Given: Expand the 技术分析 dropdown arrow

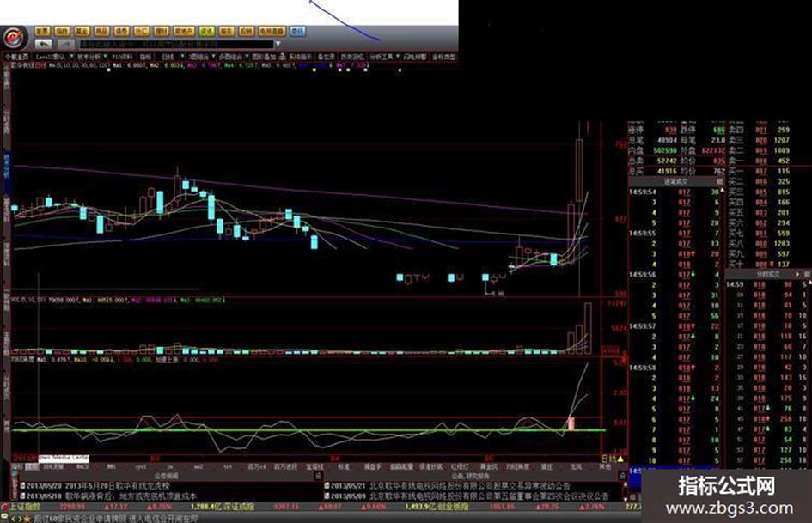Looking at the screenshot, I should pos(105,57).
